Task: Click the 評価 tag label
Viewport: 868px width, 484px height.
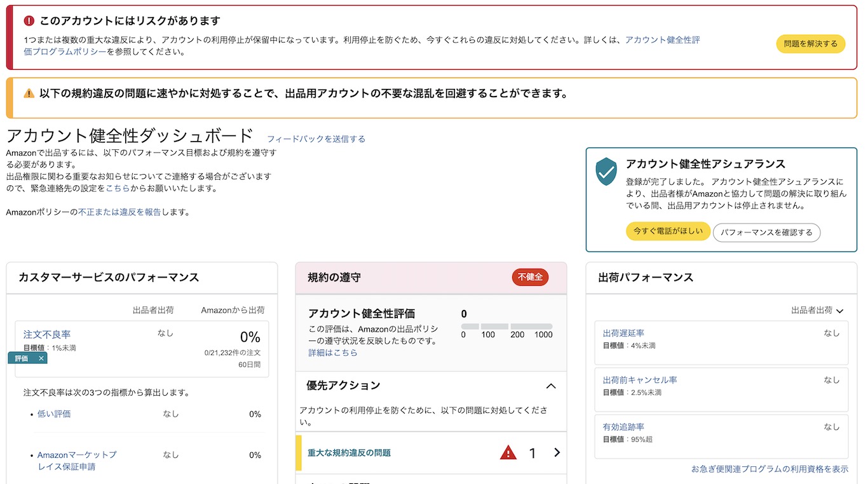Action: click(22, 358)
